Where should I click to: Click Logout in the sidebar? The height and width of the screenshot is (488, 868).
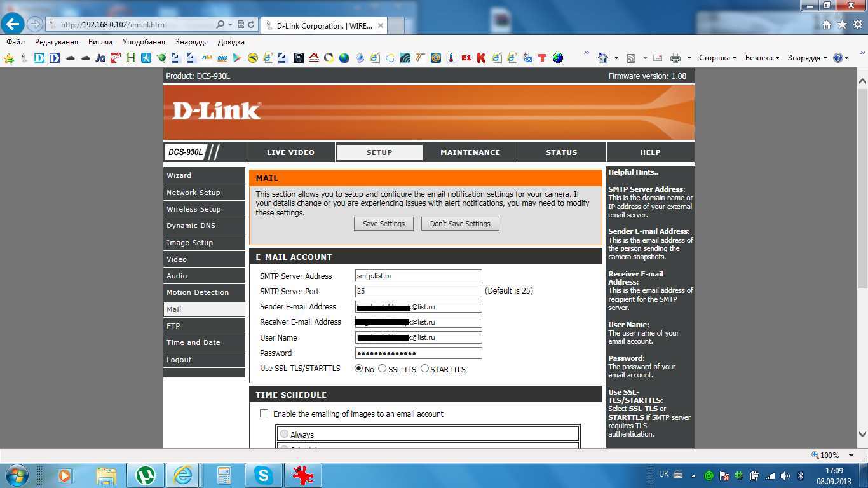coord(204,360)
